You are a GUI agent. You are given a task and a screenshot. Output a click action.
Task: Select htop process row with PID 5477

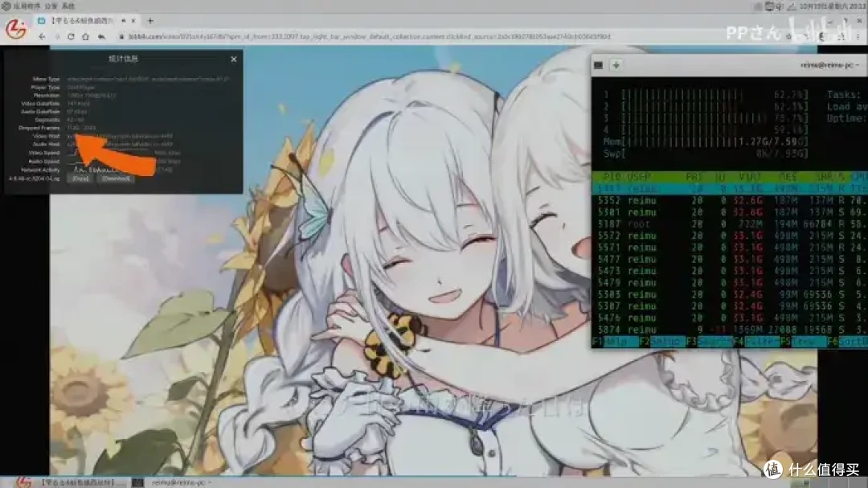(730, 259)
